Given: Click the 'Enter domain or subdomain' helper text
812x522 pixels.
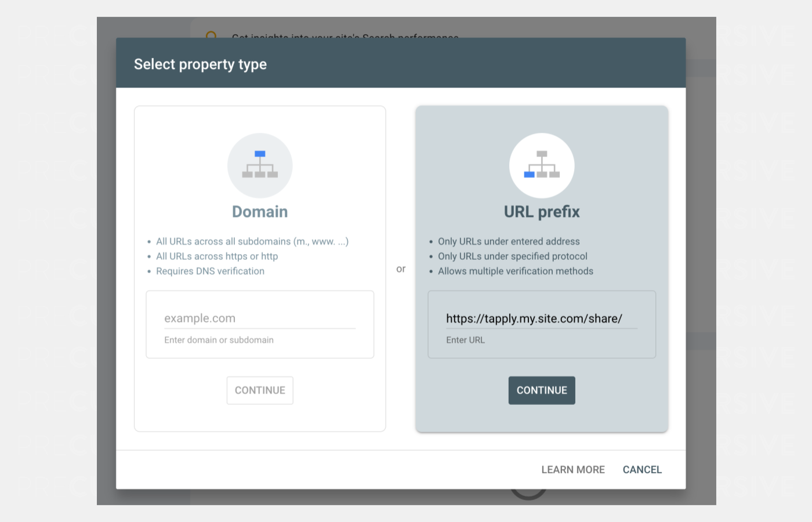Looking at the screenshot, I should (219, 339).
